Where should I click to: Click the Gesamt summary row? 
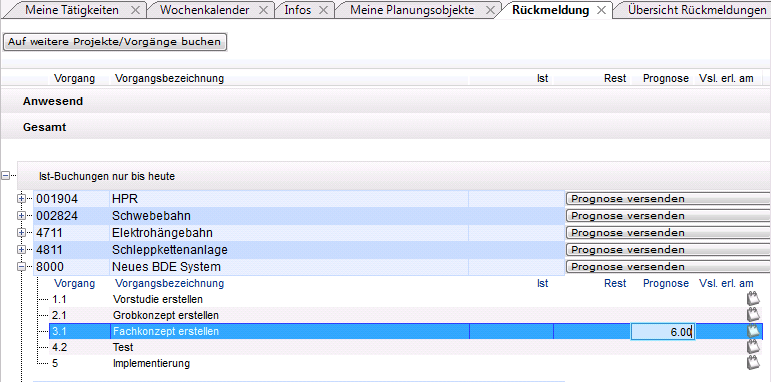point(386,127)
